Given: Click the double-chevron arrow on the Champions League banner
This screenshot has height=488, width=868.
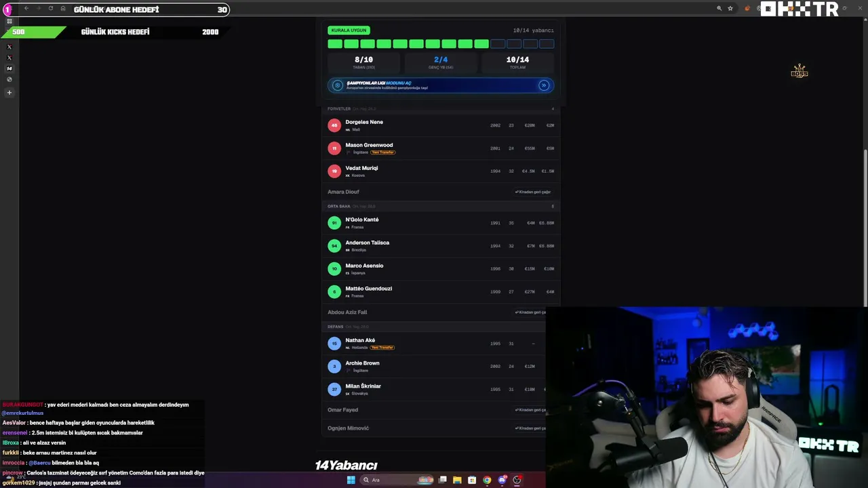Looking at the screenshot, I should tap(543, 85).
